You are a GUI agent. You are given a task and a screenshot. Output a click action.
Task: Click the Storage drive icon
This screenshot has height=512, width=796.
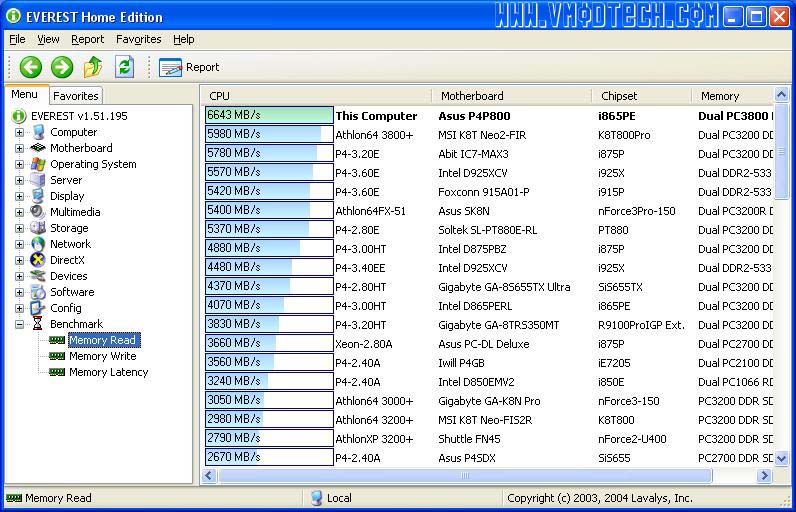pyautogui.click(x=38, y=228)
